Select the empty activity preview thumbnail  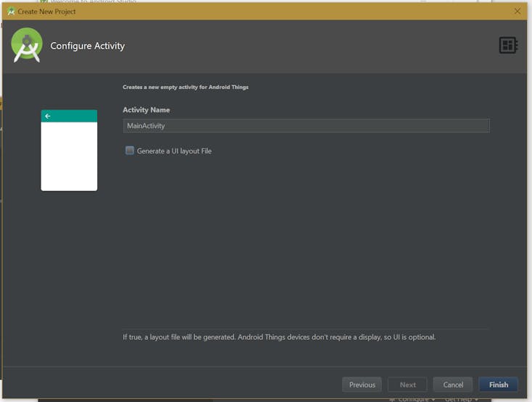coord(69,151)
